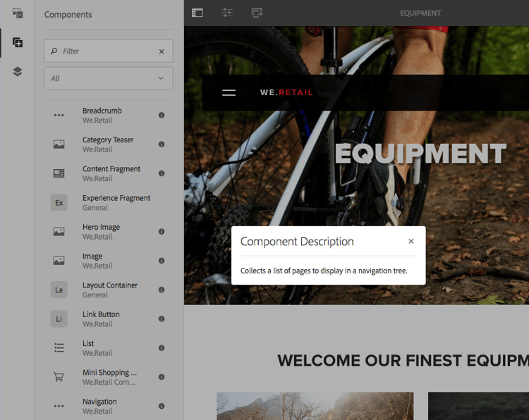529x420 pixels.
Task: Select the Hero Image picture icon
Action: click(59, 232)
